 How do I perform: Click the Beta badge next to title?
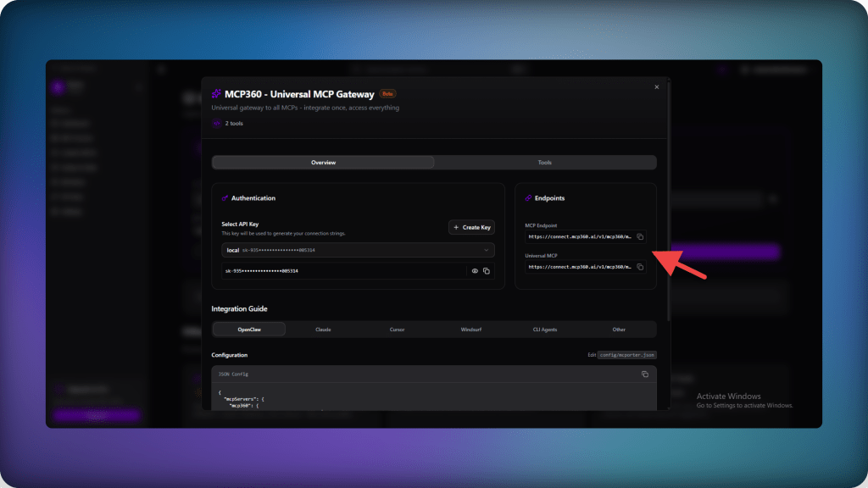(x=387, y=94)
